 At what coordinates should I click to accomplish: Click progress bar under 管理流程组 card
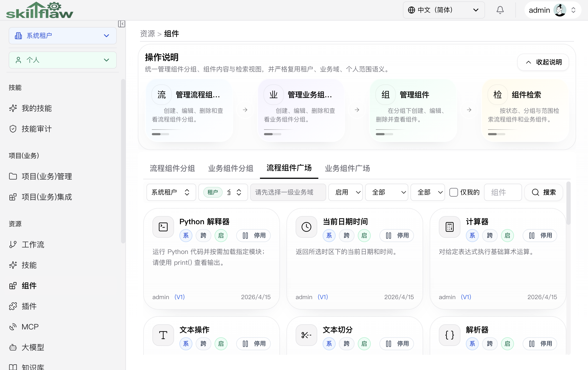[160, 134]
